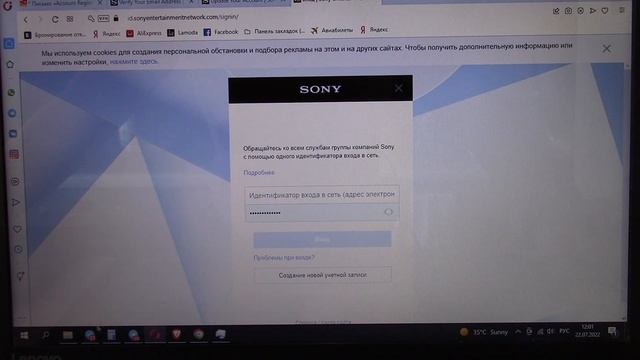Open Windows taskbar search
The image size is (640, 360).
(x=46, y=335)
